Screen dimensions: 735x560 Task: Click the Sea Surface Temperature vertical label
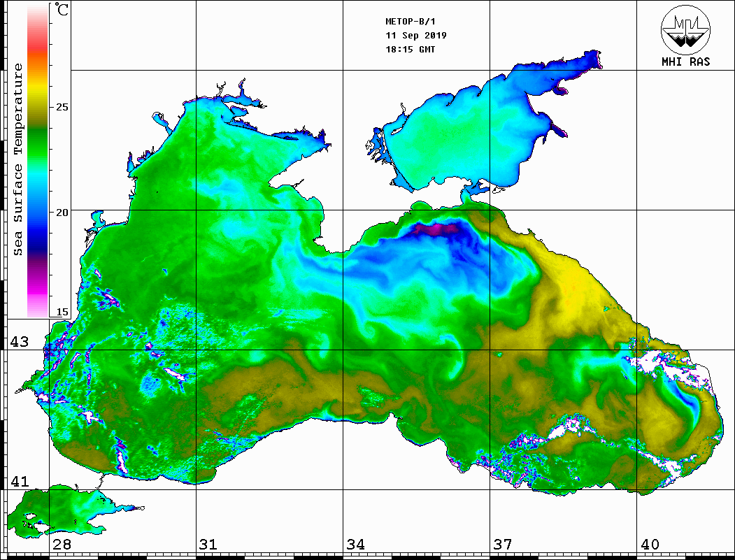[18, 159]
